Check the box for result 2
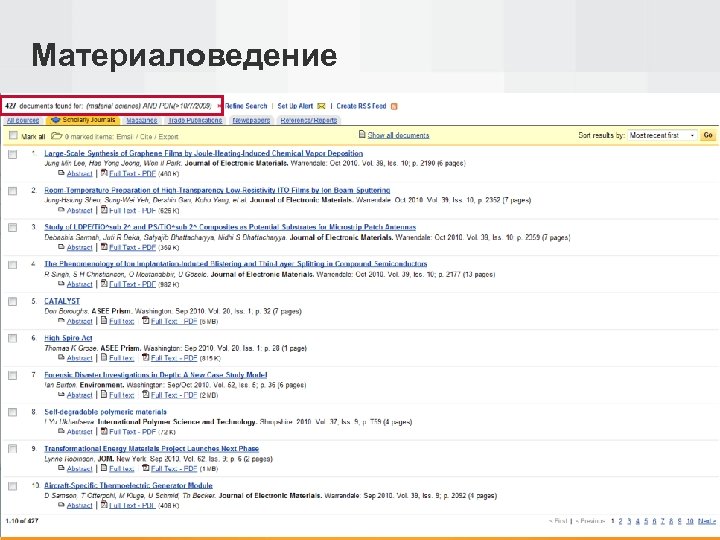720x540 pixels. (12, 191)
